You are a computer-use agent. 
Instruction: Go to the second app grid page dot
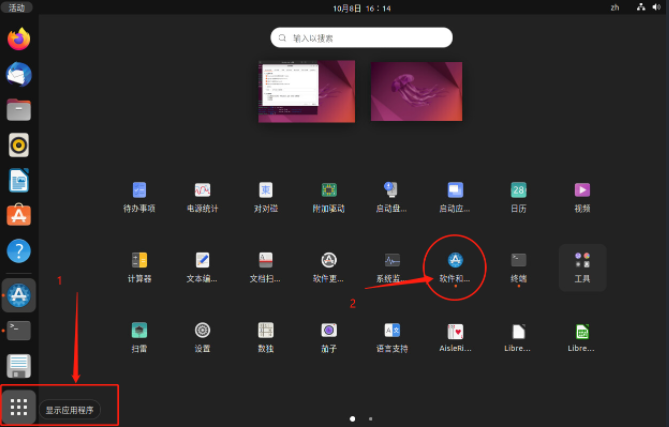370,419
